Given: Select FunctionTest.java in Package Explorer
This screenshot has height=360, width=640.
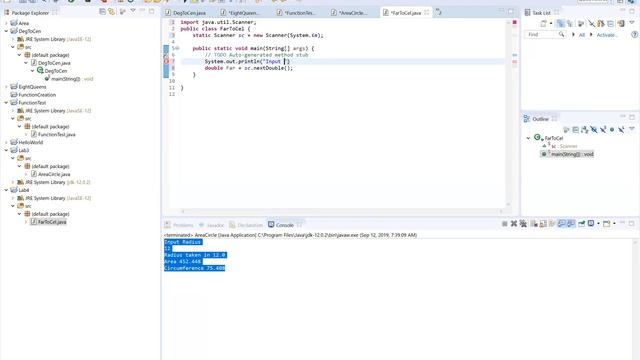Looking at the screenshot, I should 56,135.
